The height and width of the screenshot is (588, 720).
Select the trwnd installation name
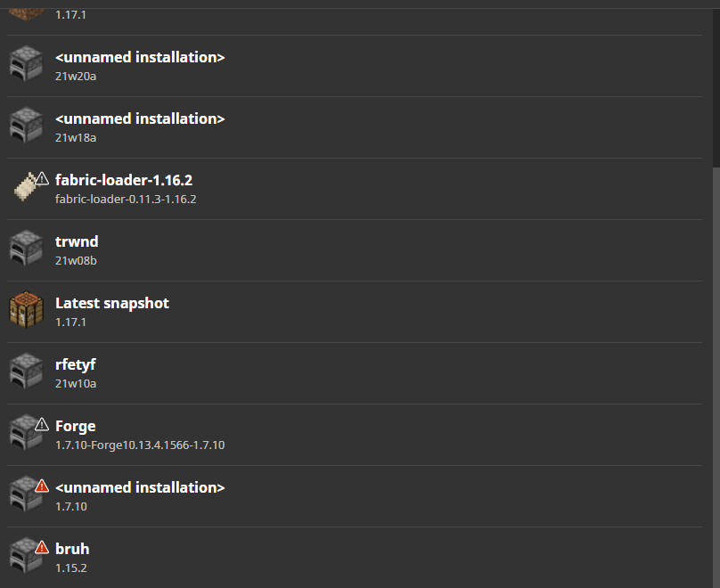coord(77,241)
